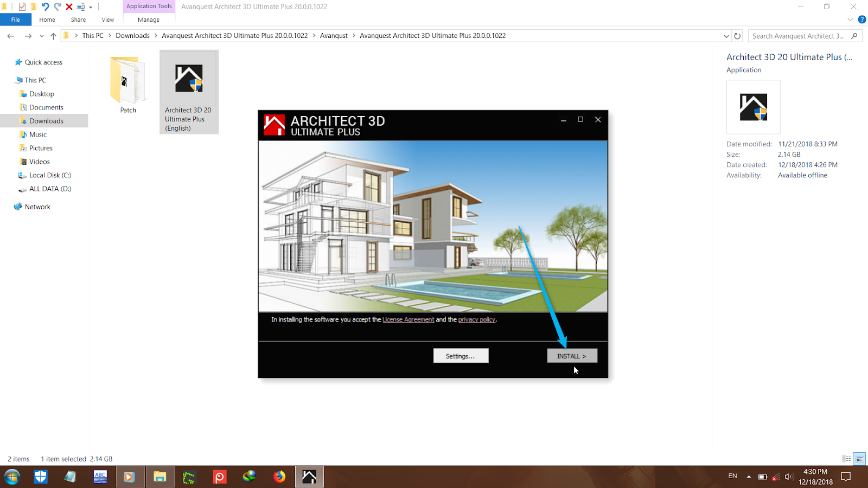Expand the hidden icons arrow in system tray
This screenshot has height=488, width=868.
[749, 477]
